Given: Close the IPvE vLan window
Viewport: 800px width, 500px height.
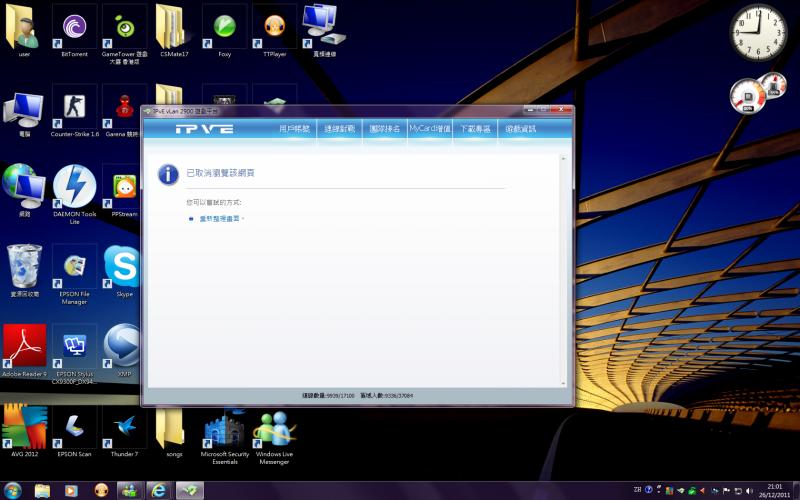Looking at the screenshot, I should tap(561, 110).
